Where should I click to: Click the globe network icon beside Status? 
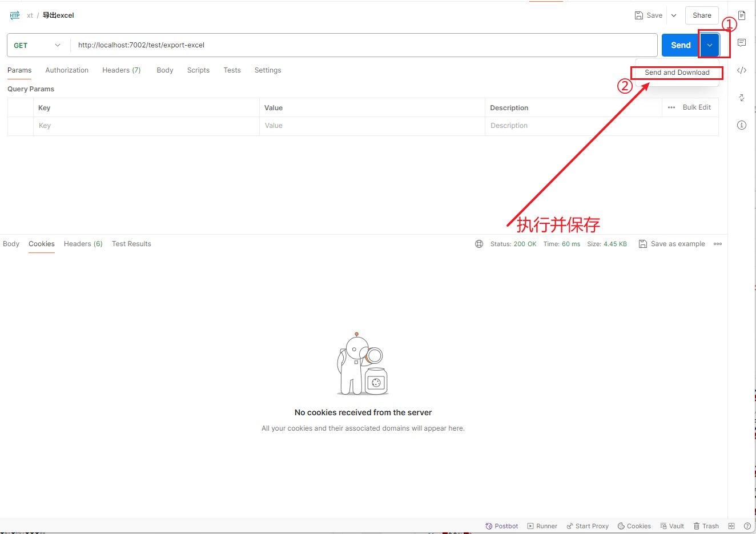pyautogui.click(x=479, y=244)
